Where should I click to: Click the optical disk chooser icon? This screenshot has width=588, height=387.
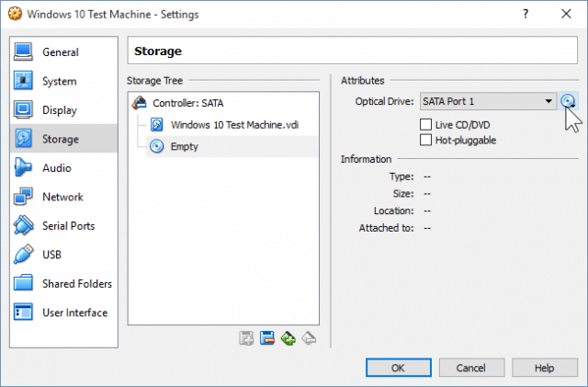coord(568,101)
